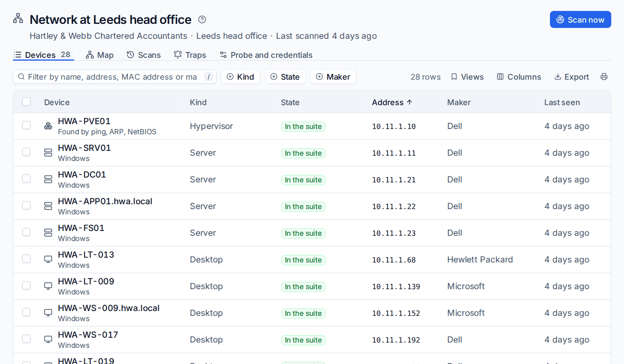624x364 pixels.
Task: Focus the device filter search field
Action: [115, 77]
